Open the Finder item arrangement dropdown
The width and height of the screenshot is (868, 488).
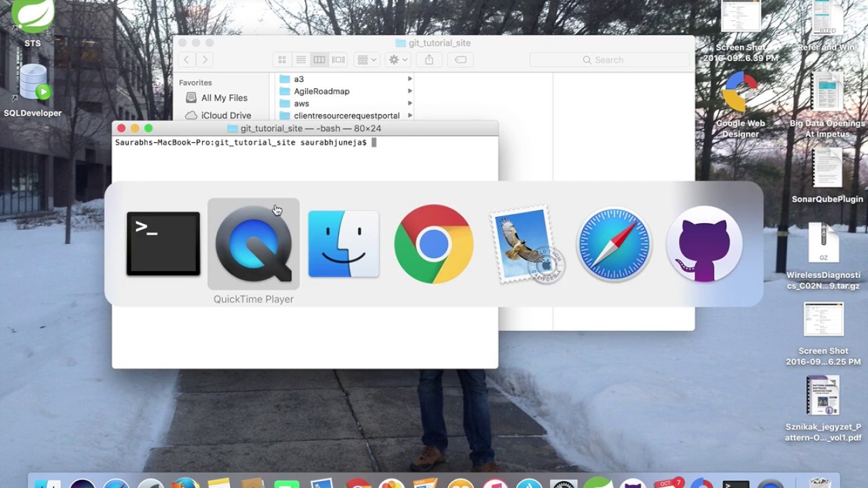tap(367, 60)
